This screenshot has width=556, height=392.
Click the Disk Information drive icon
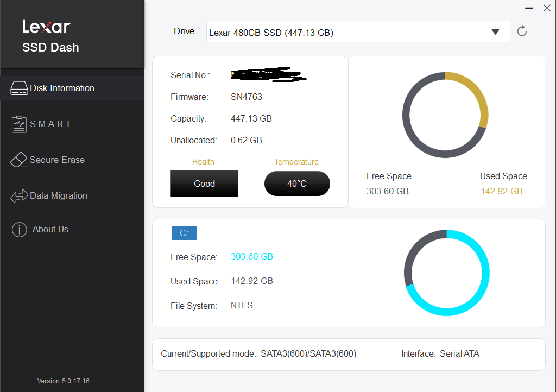pos(19,88)
